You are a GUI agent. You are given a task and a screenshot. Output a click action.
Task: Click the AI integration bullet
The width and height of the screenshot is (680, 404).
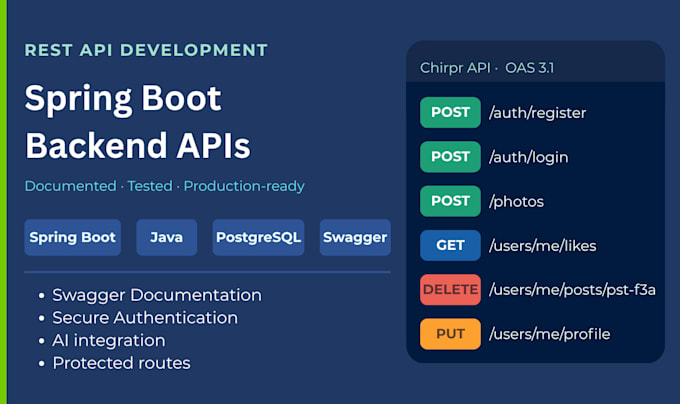[x=109, y=341]
